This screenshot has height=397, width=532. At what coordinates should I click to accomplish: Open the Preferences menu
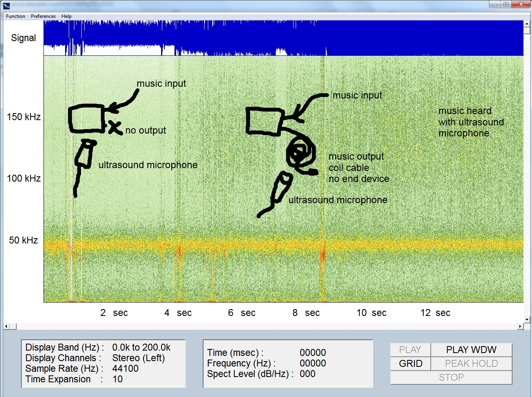point(43,16)
